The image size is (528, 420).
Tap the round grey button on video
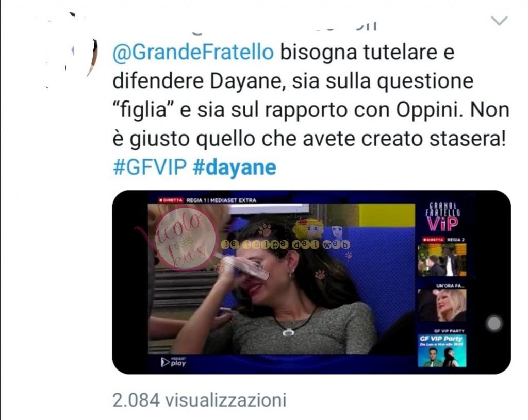pos(494,324)
